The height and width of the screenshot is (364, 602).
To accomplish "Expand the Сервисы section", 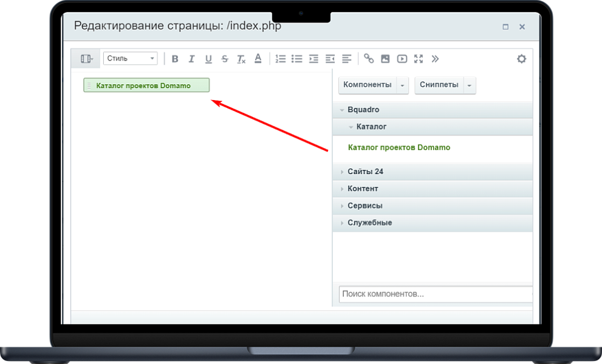I will (364, 206).
